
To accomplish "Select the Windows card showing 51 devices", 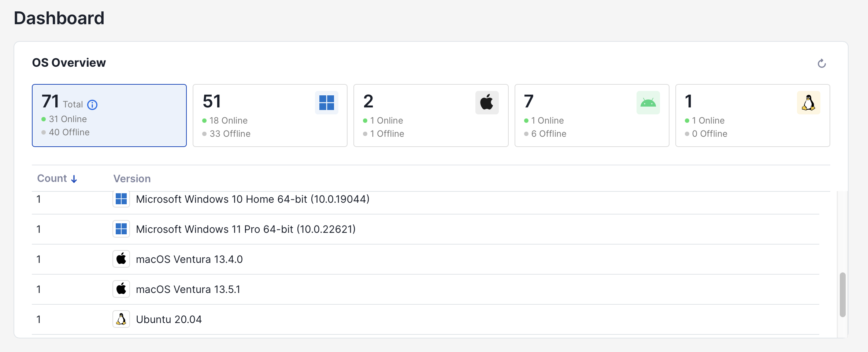I will pos(270,115).
